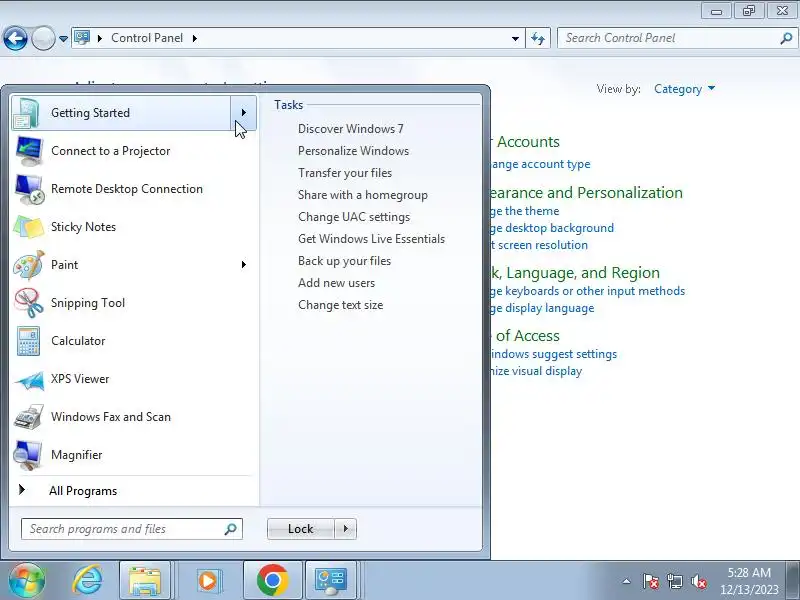Screen dimensions: 800x600
Task: Open the Snipping Tool scissors icon
Action: pos(29,303)
